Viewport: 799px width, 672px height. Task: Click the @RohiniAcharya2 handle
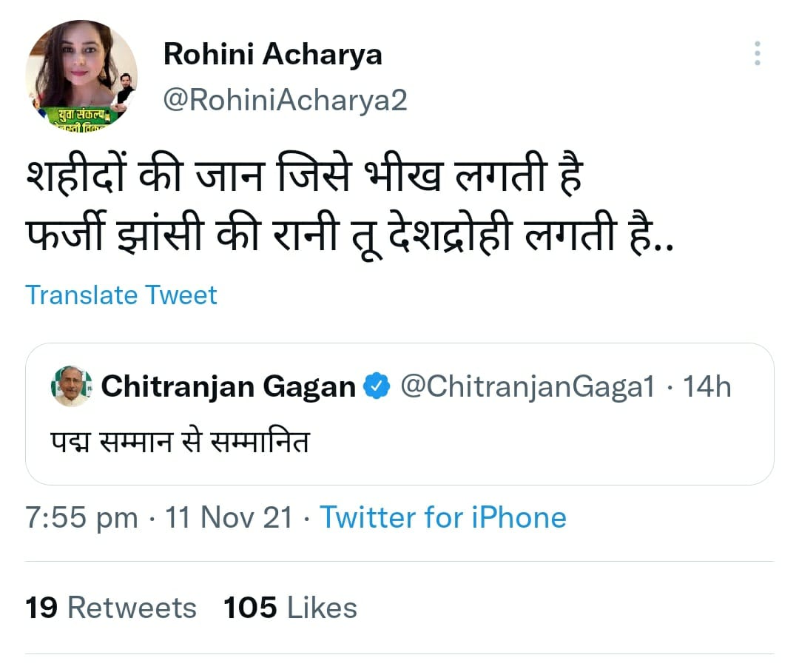coord(283,99)
